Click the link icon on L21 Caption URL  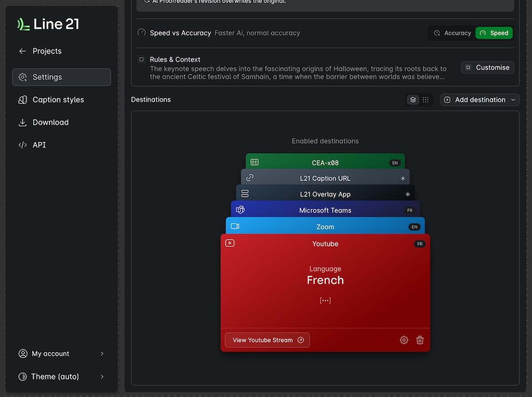tap(250, 178)
